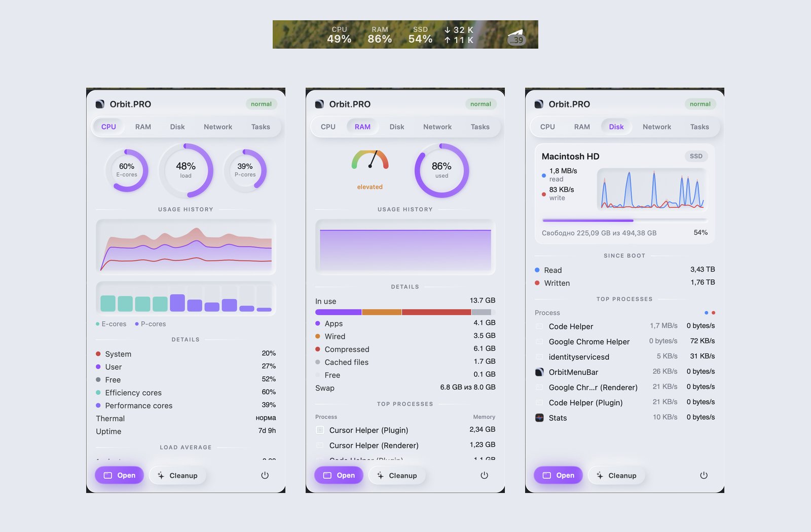Click the OrbitMenuBar process icon
Viewport: 811px width, 532px height.
[x=539, y=372]
